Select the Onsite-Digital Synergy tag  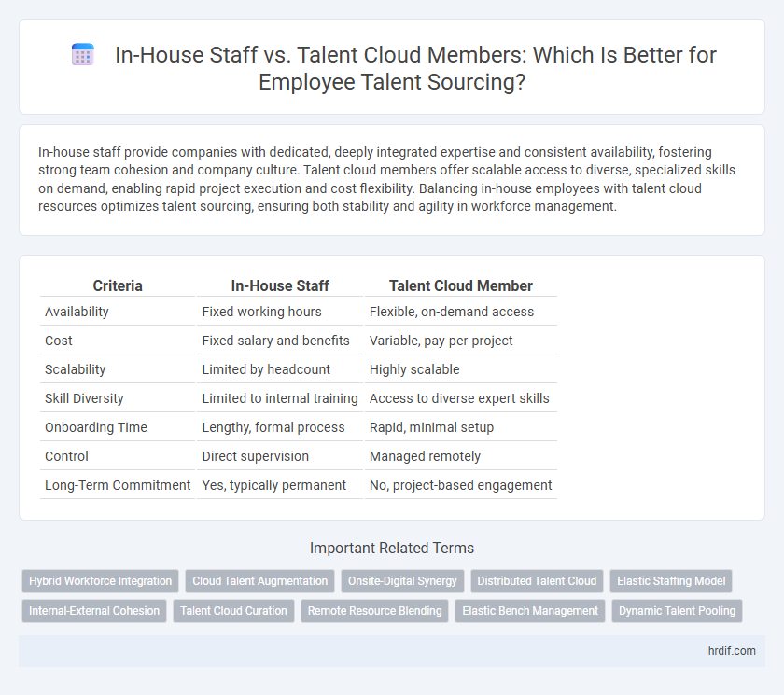pyautogui.click(x=402, y=581)
